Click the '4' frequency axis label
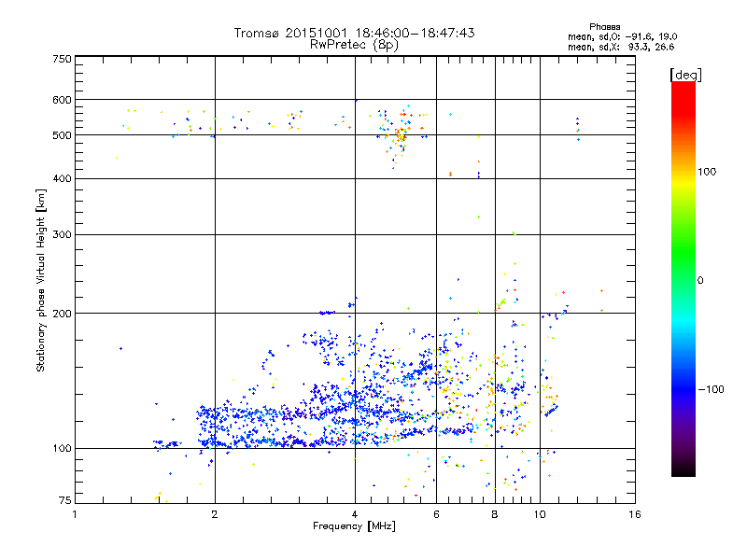 (x=355, y=514)
